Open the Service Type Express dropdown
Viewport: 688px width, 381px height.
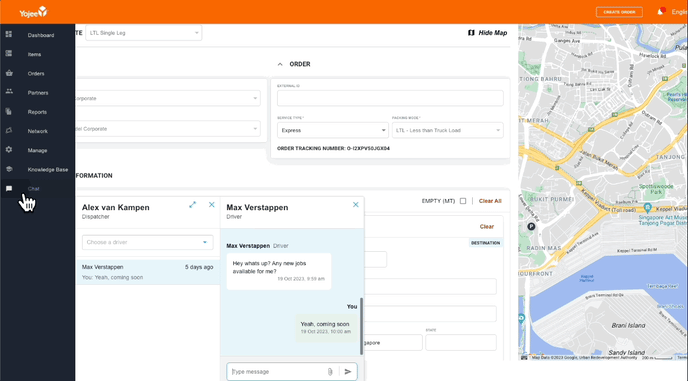(333, 130)
